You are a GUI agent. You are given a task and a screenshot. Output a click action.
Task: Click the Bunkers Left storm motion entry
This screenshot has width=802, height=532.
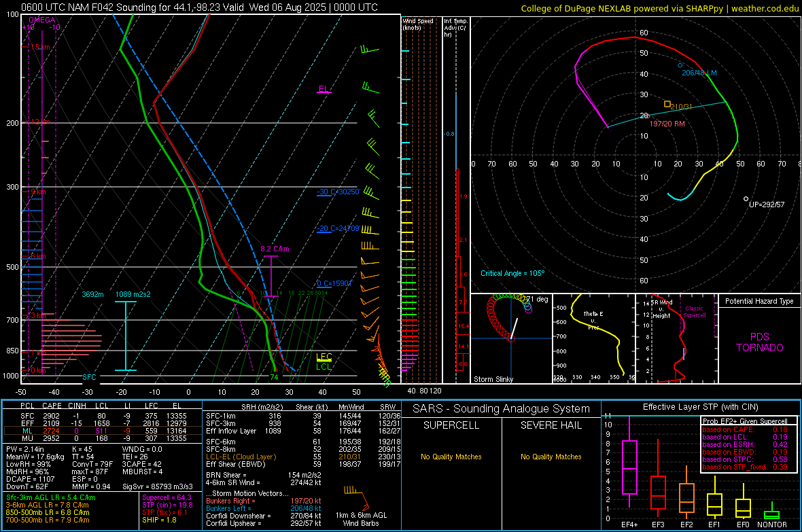(264, 508)
